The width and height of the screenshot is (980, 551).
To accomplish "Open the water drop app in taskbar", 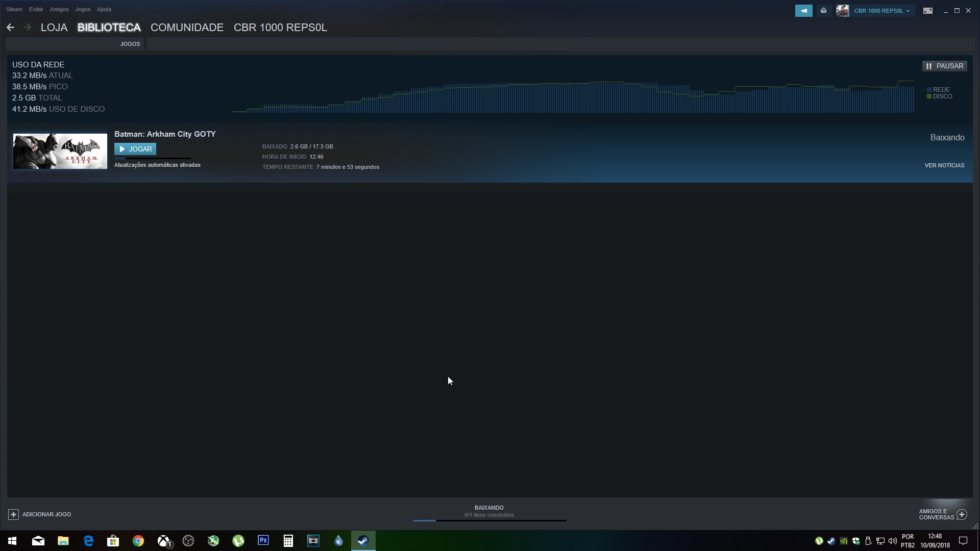I will point(338,541).
